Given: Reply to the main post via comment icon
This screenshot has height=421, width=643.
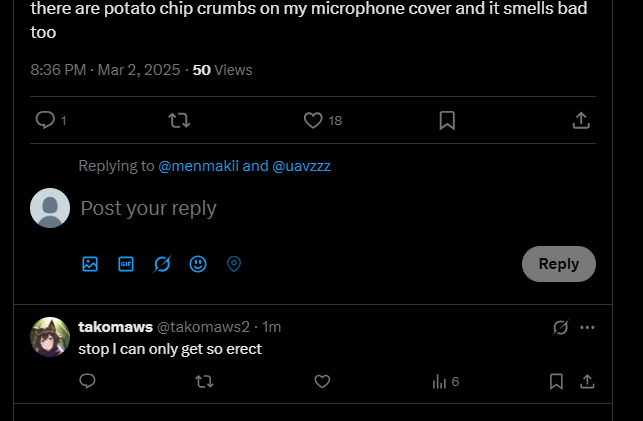Looking at the screenshot, I should tap(45, 120).
